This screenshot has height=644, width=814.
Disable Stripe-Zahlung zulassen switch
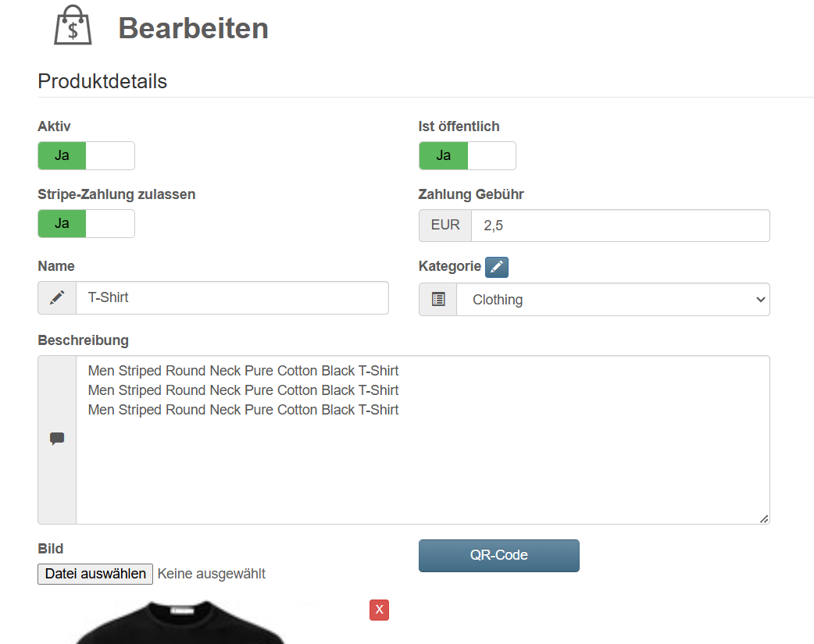(x=86, y=223)
